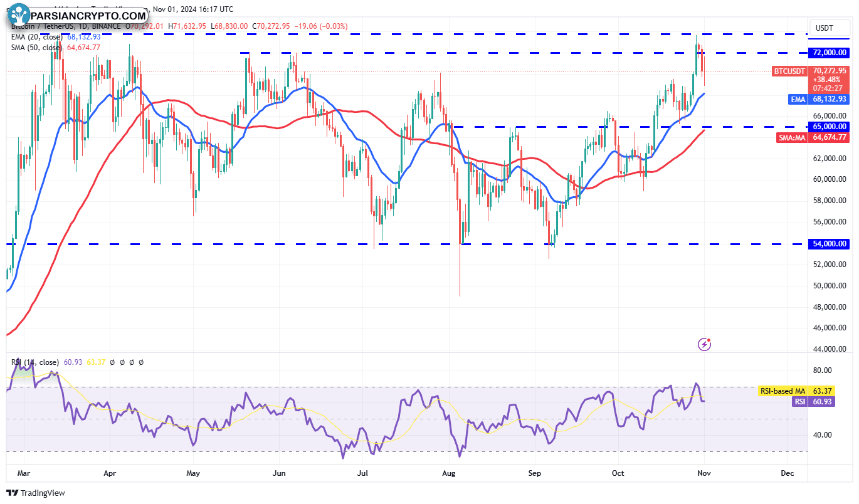The image size is (859, 504).
Task: Click the 56,000.00 price axis value
Action: 830,222
